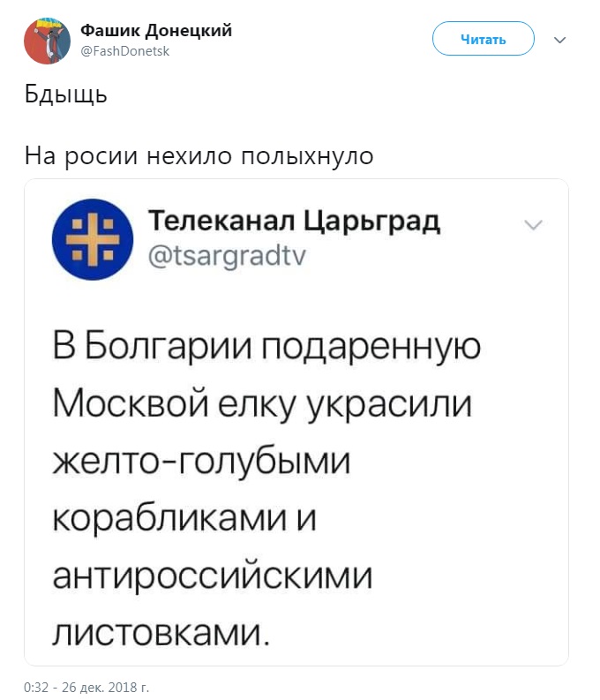The width and height of the screenshot is (600, 700).
Task: Click the word антироссийскими
Action: [x=214, y=577]
